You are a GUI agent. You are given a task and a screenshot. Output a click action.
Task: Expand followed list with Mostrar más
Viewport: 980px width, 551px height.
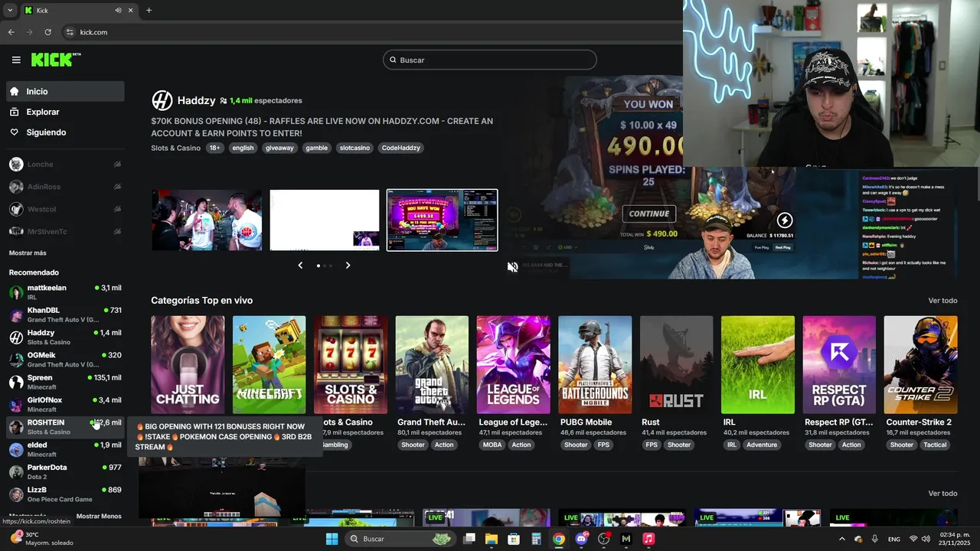point(28,253)
